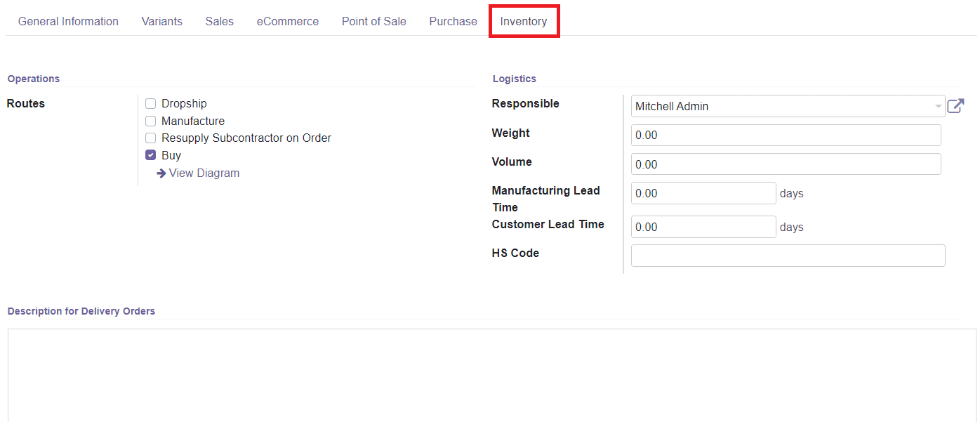The image size is (980, 422).
Task: Click the Weight input field
Action: pyautogui.click(x=786, y=135)
